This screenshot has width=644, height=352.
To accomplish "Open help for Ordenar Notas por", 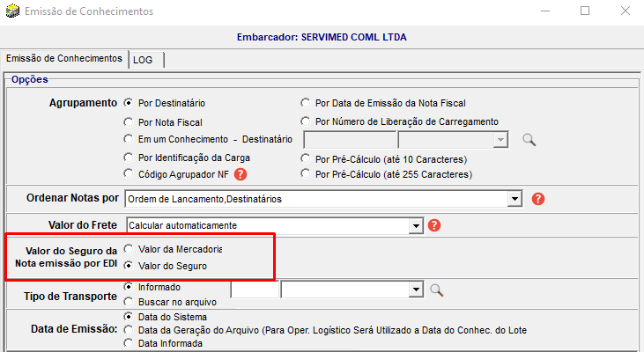I will [x=538, y=199].
